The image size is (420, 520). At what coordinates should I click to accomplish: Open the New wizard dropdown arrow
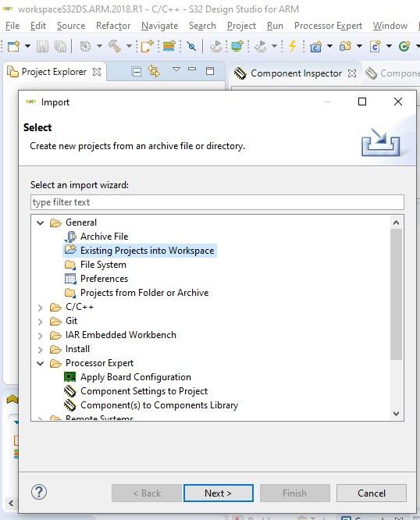click(27, 46)
